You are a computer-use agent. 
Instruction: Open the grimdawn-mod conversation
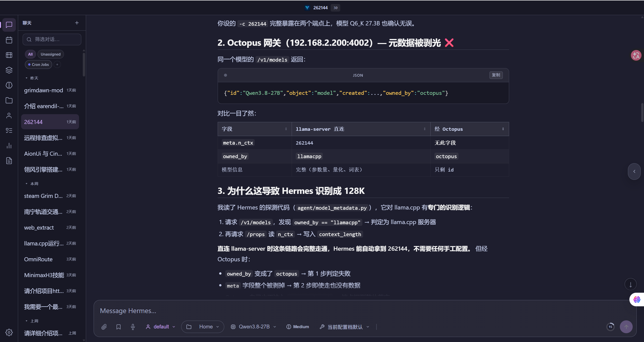tap(50, 90)
